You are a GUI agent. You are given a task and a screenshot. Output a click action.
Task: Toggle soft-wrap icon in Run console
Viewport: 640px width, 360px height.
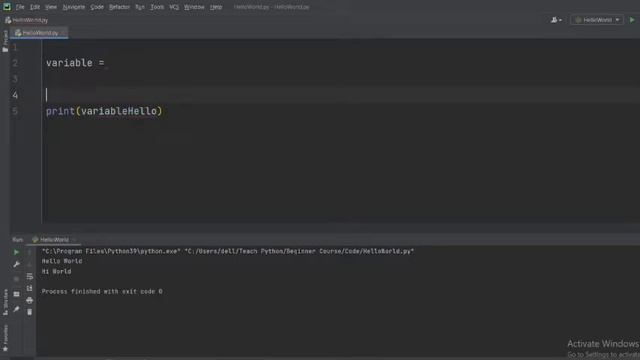pos(29,277)
